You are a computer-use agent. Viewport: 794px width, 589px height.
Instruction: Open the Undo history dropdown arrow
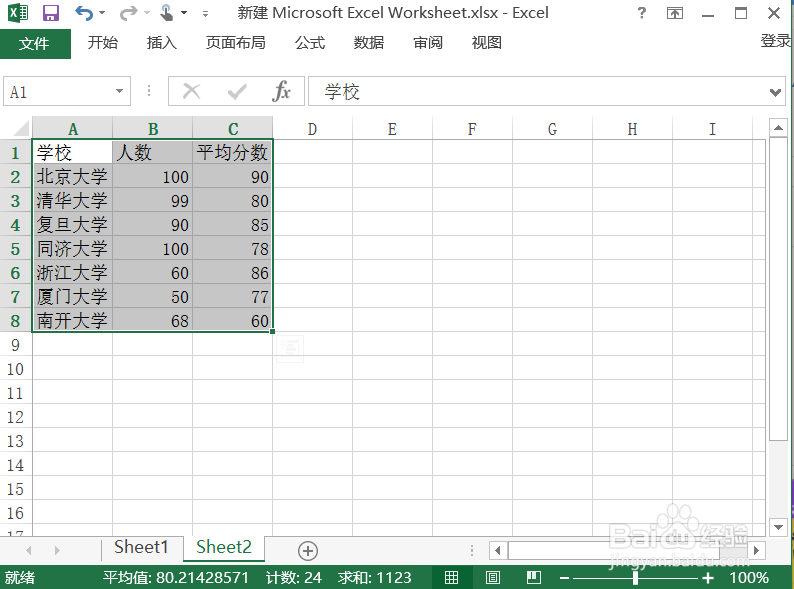pos(102,13)
